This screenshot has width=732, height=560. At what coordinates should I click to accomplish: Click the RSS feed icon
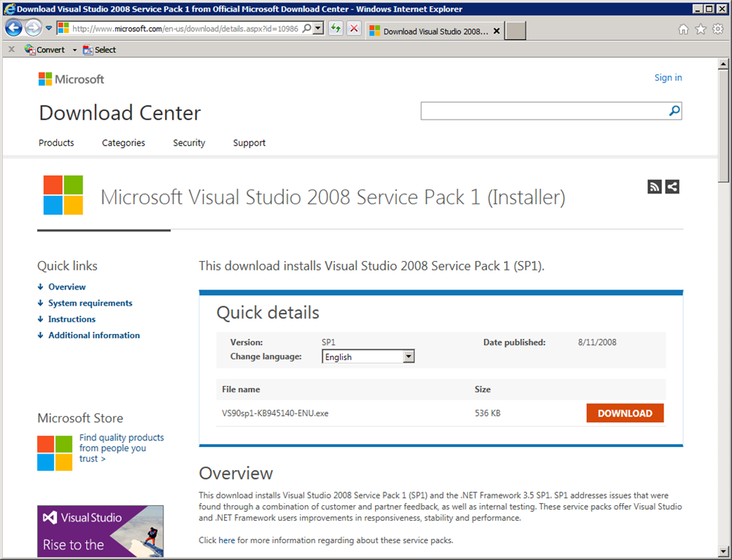655,187
